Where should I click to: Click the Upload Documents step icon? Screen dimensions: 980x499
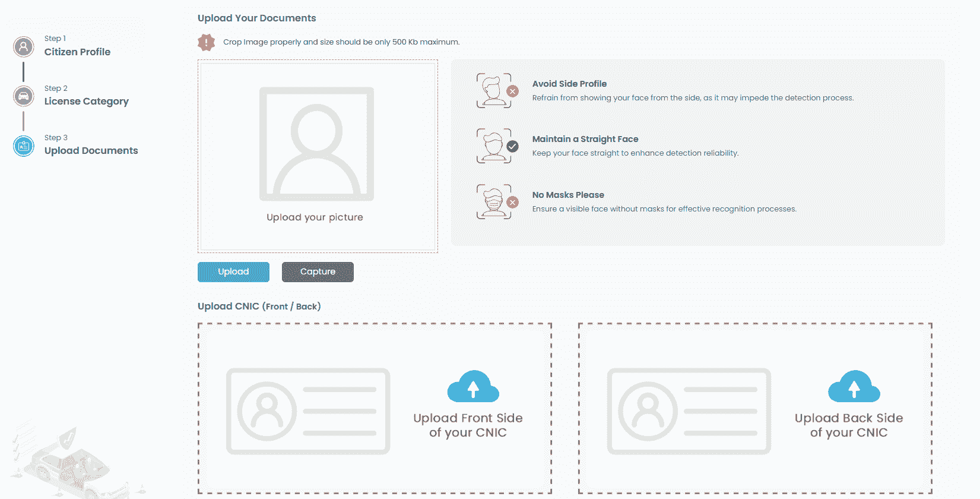pos(24,146)
